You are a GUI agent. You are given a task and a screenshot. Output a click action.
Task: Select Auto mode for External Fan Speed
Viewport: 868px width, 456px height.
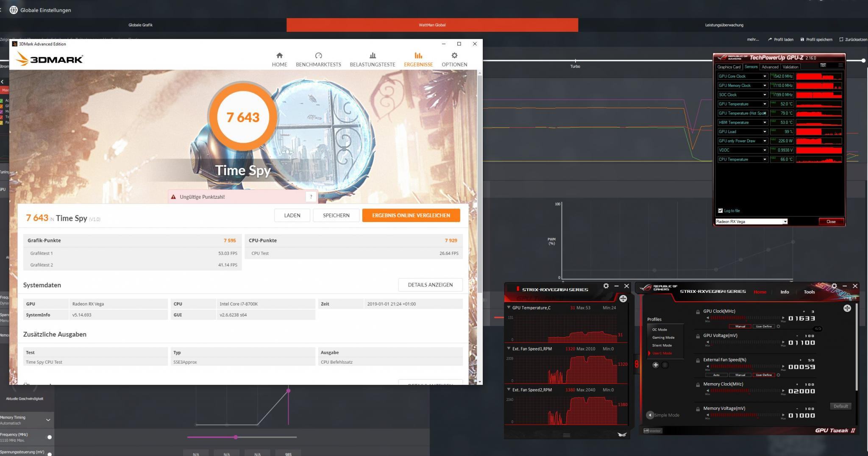716,375
